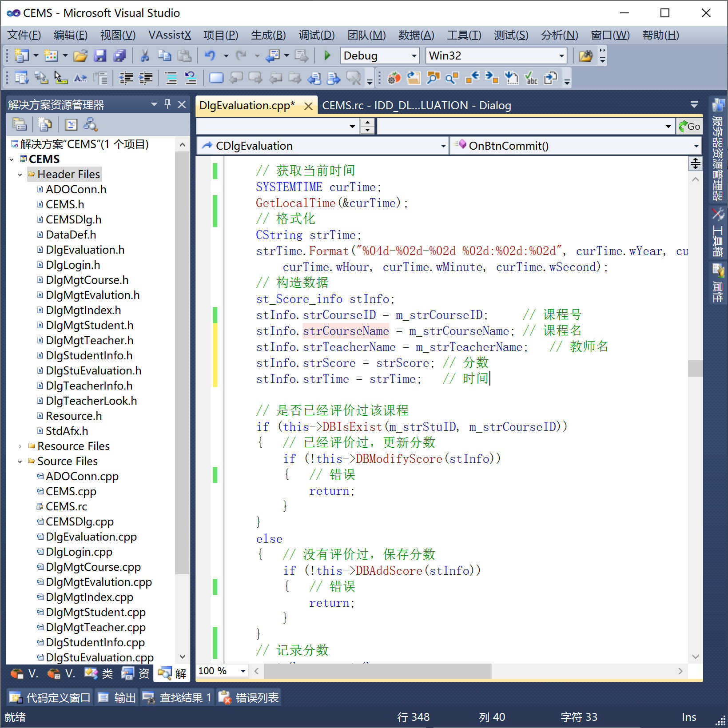Click the Save All toolbar icon
The image size is (728, 728).
click(x=119, y=56)
